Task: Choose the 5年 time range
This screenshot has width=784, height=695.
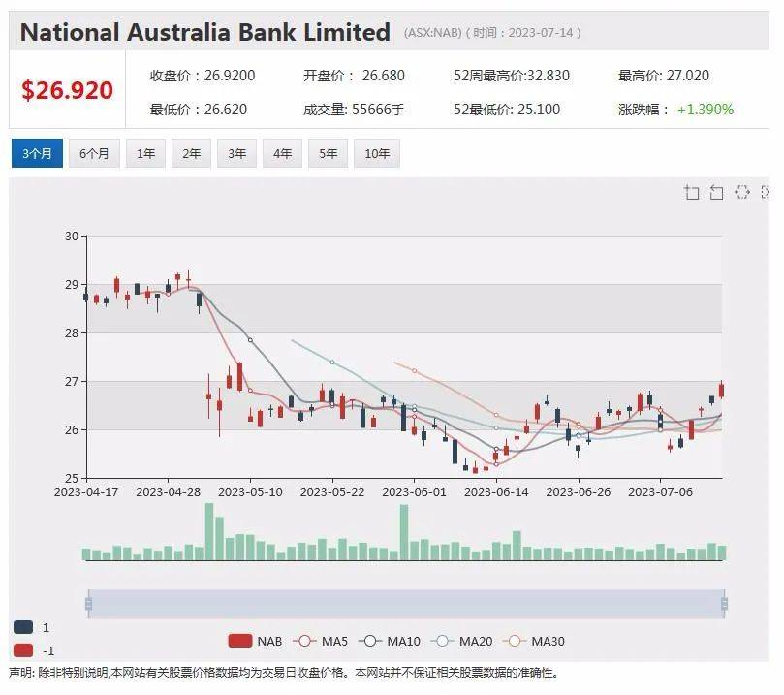Action: (x=329, y=154)
